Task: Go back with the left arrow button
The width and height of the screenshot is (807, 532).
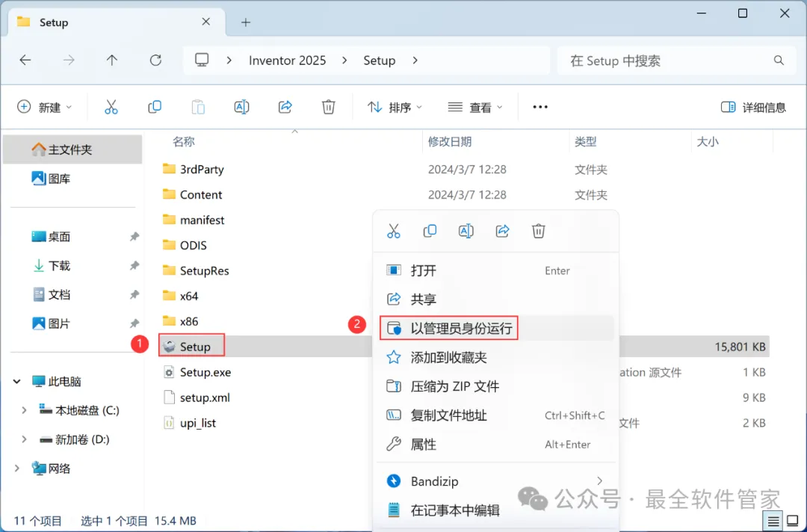Action: click(25, 61)
